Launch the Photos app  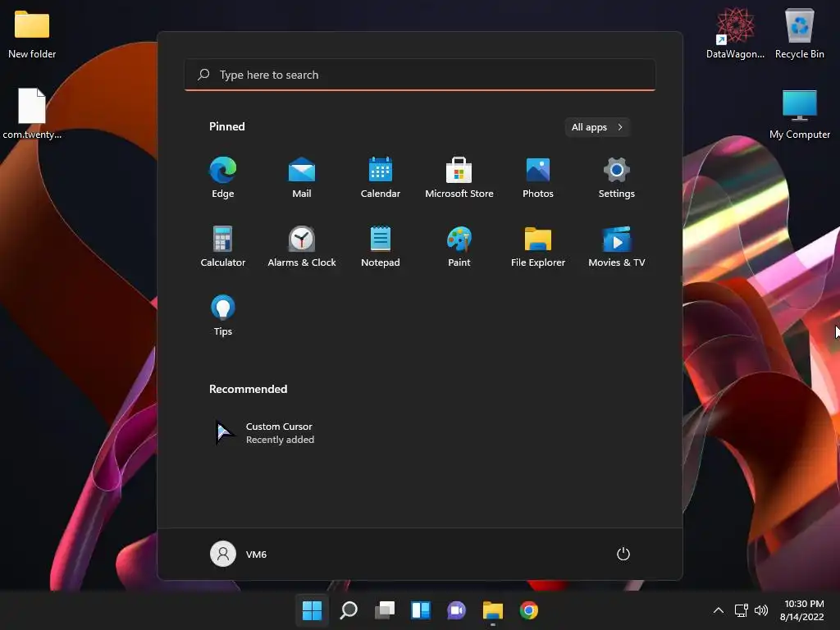(538, 178)
